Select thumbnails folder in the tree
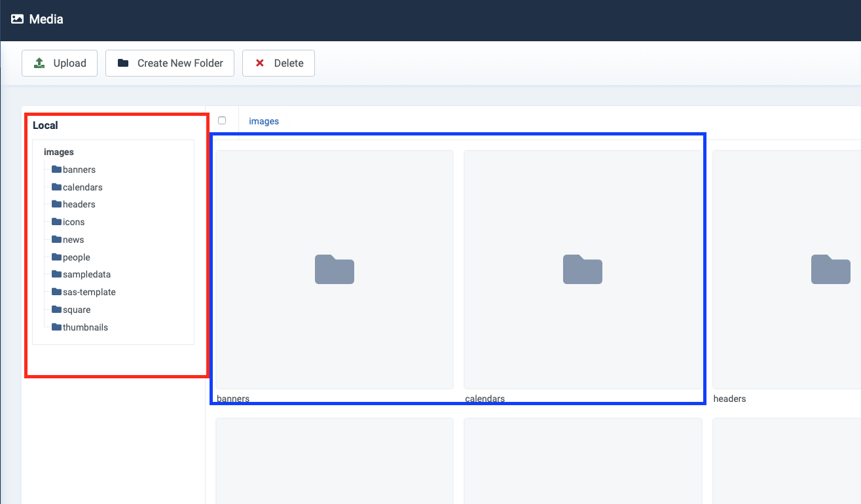Viewport: 861px width, 504px height. click(85, 327)
